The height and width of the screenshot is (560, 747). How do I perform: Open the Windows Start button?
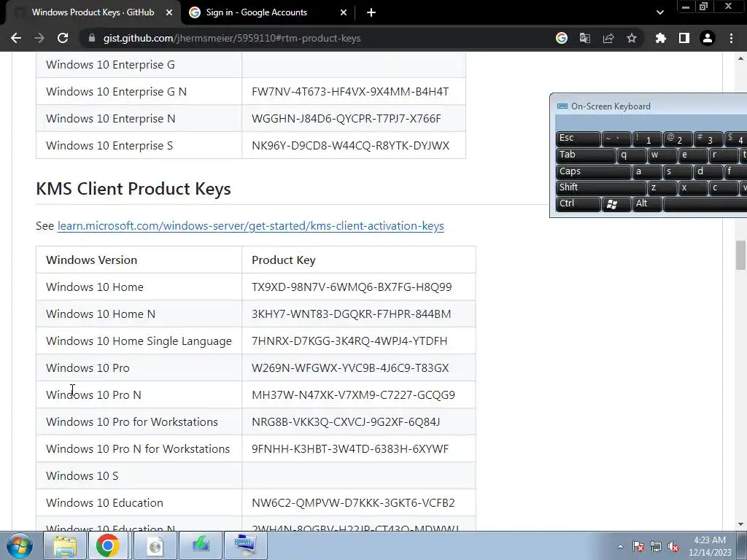pyautogui.click(x=19, y=545)
